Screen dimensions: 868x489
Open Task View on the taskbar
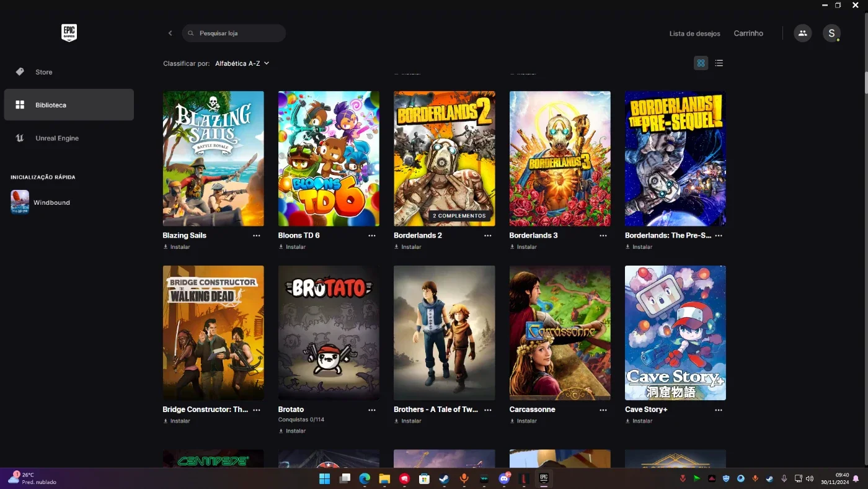point(345,478)
